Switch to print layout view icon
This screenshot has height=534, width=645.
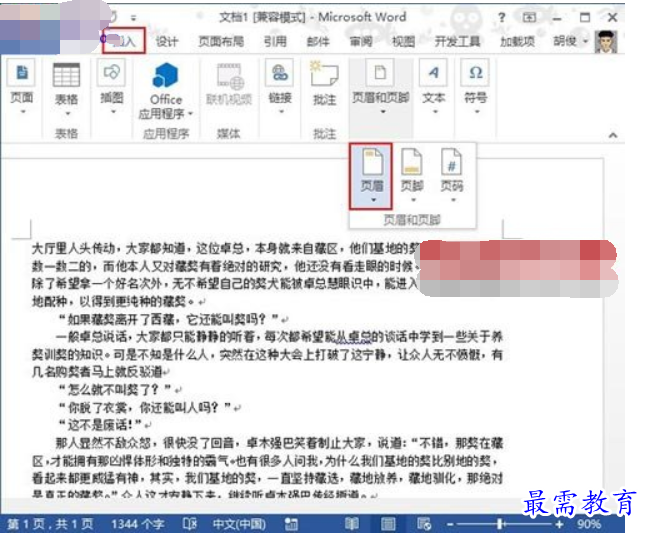click(388, 524)
